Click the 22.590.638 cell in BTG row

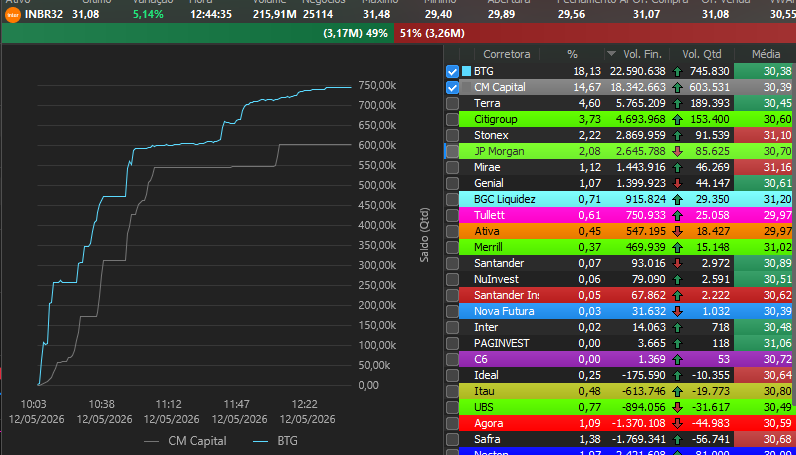tap(638, 72)
